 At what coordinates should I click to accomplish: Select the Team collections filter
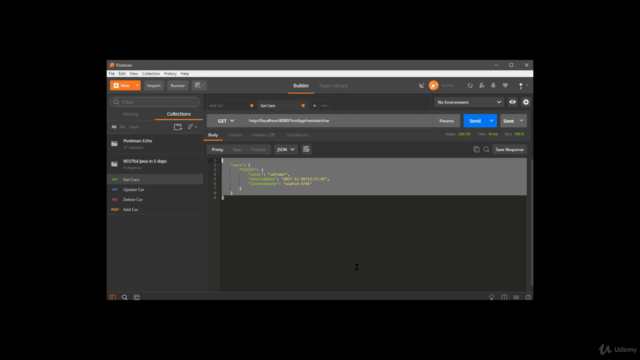pos(134,127)
